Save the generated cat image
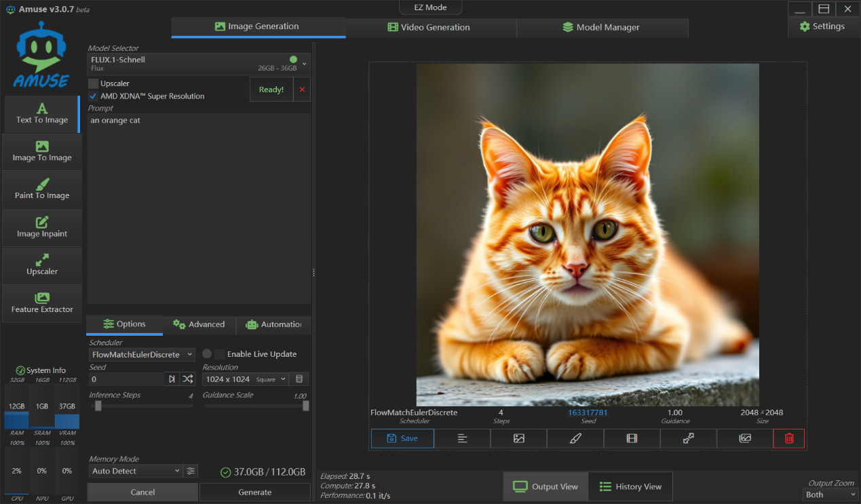This screenshot has height=504, width=861. coord(402,438)
